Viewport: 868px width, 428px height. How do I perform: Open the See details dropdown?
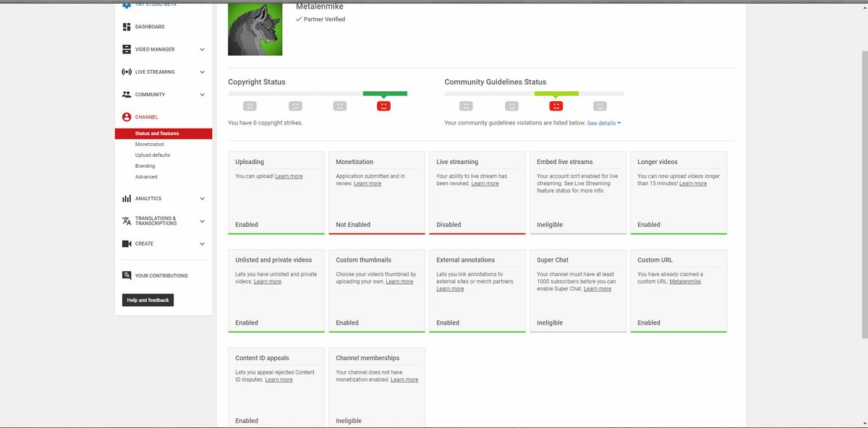pos(604,124)
